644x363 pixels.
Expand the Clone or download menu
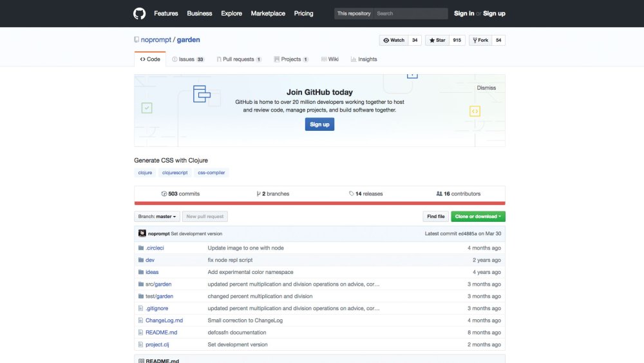click(x=478, y=216)
